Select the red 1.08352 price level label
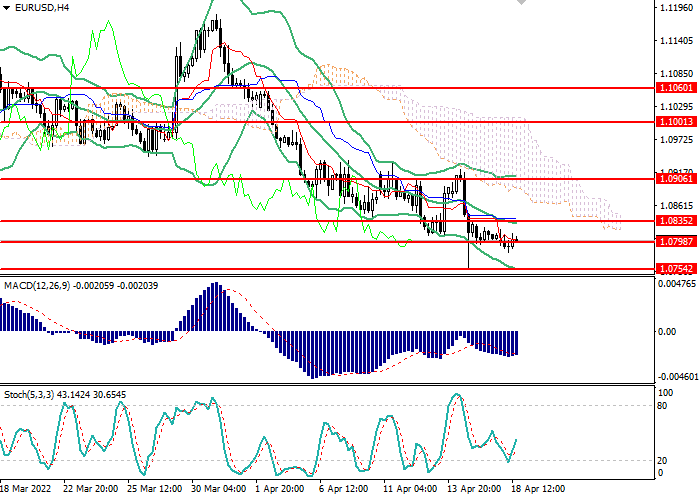Screen dimensions: 700x500 click(676, 221)
